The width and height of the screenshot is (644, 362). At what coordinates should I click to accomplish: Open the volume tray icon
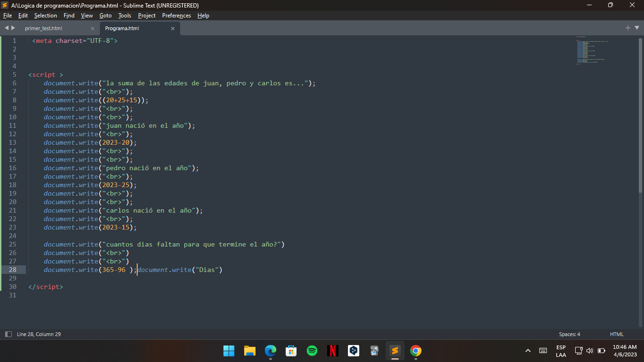click(x=590, y=351)
